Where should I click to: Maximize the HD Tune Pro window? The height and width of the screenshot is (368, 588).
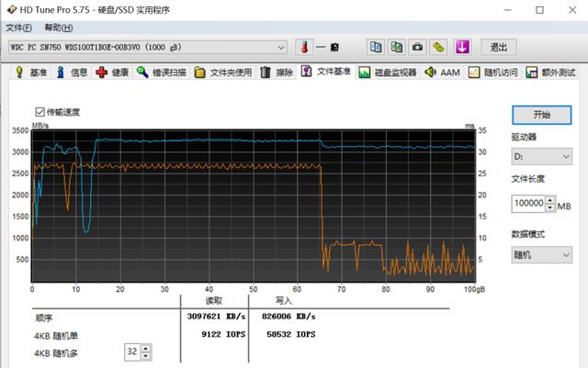click(x=539, y=10)
